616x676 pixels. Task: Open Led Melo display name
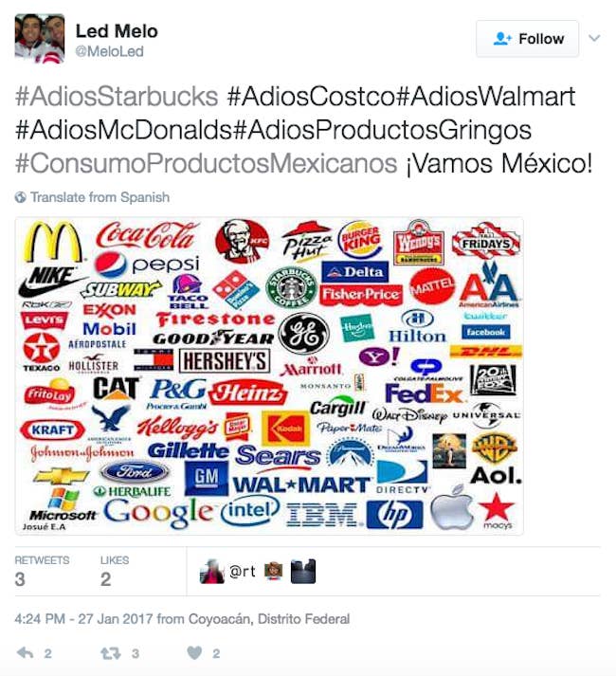click(117, 31)
